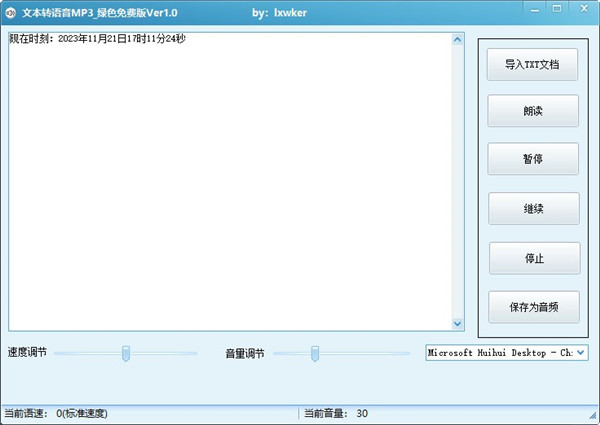This screenshot has height=425, width=600.
Task: Minimize the window
Action: point(535,10)
